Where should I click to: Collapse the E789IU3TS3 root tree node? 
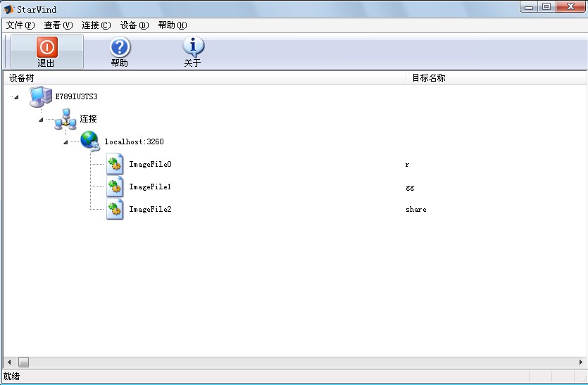coord(15,97)
